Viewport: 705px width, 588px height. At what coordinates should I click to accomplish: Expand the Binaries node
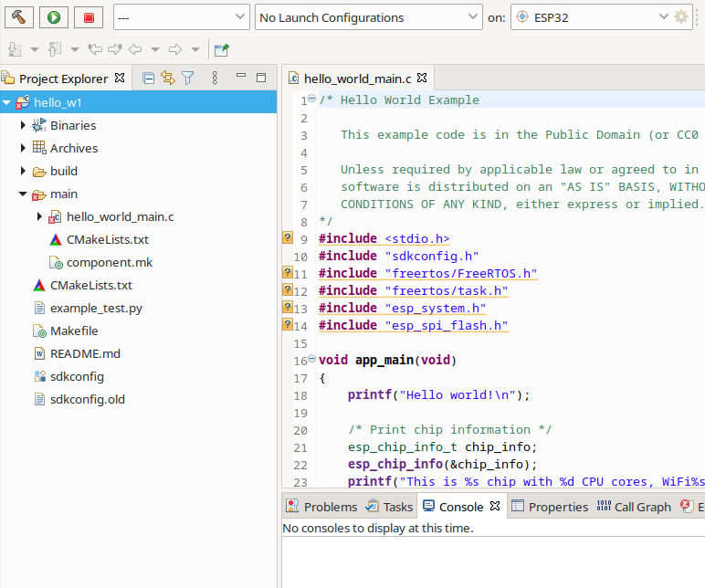pyautogui.click(x=23, y=125)
